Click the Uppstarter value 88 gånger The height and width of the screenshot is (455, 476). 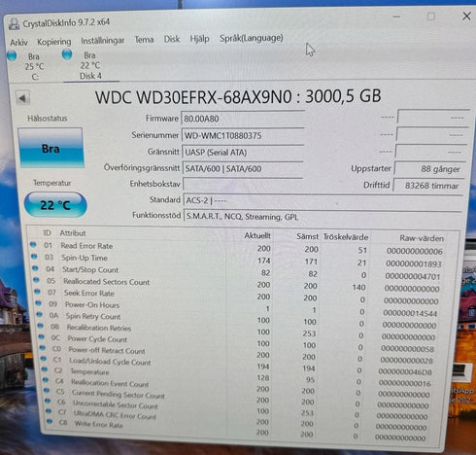pyautogui.click(x=430, y=168)
